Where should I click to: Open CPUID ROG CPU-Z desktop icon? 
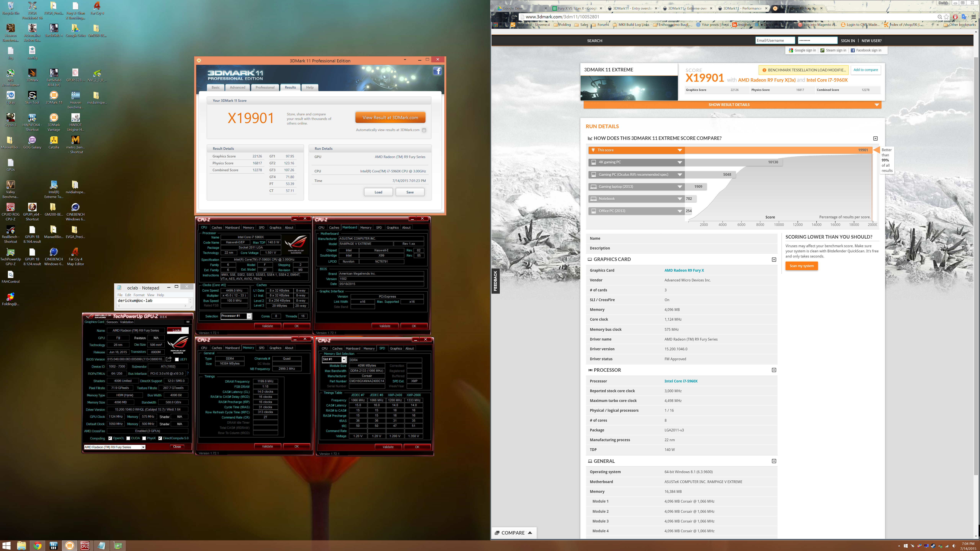[11, 212]
